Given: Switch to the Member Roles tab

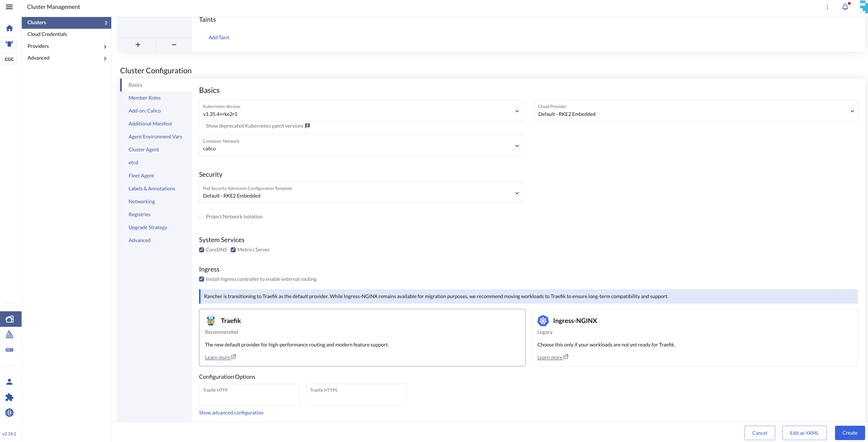Looking at the screenshot, I should (x=144, y=98).
